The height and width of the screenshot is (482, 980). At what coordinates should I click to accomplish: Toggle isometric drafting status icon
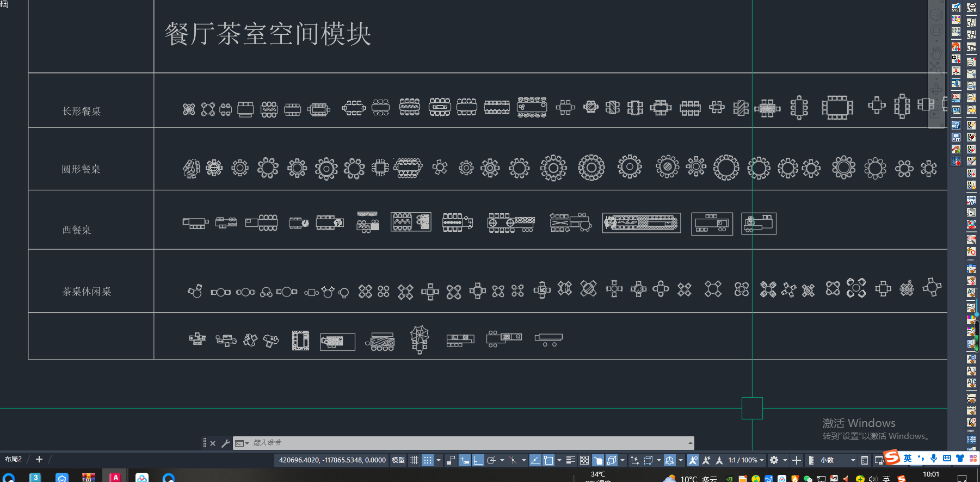pyautogui.click(x=513, y=460)
